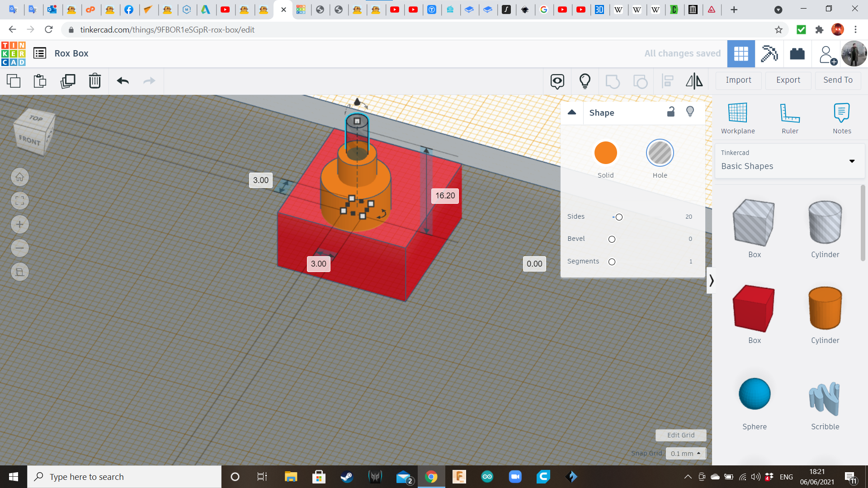Open Snap Grid 0.1 mm dropdown
The width and height of the screenshot is (868, 488).
(685, 453)
